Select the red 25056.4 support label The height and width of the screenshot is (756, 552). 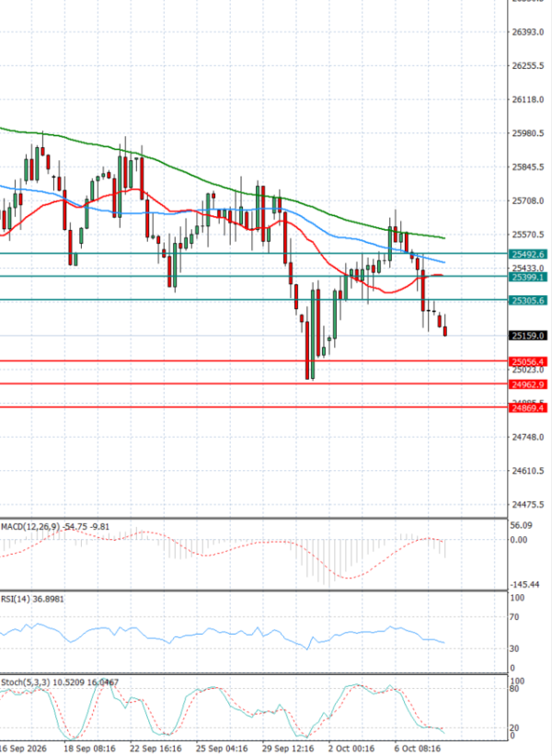528,361
